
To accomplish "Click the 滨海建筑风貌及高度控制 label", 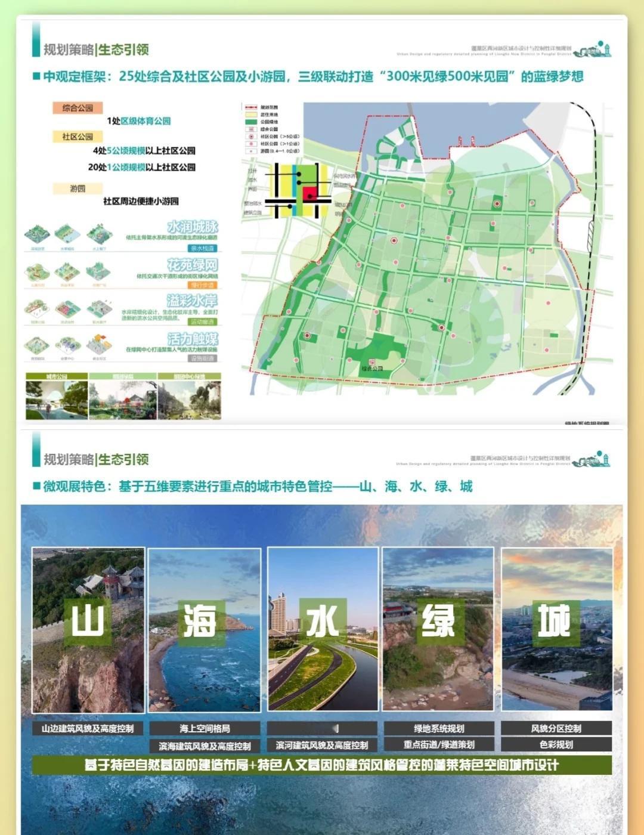I will [x=205, y=746].
